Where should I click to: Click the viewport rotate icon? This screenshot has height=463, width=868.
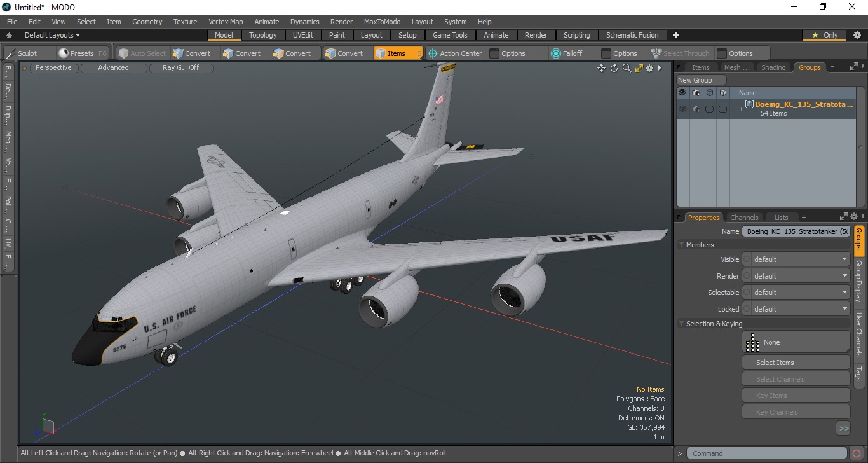pos(614,68)
